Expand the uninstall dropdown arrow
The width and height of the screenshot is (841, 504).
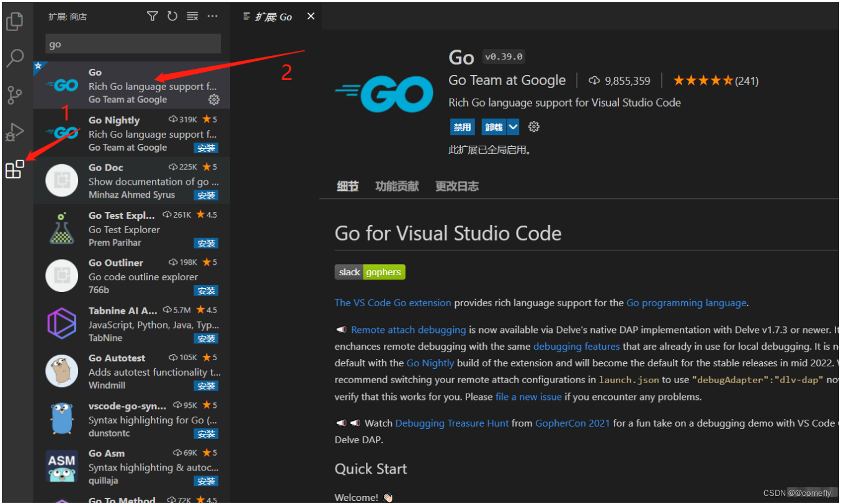[x=513, y=126]
